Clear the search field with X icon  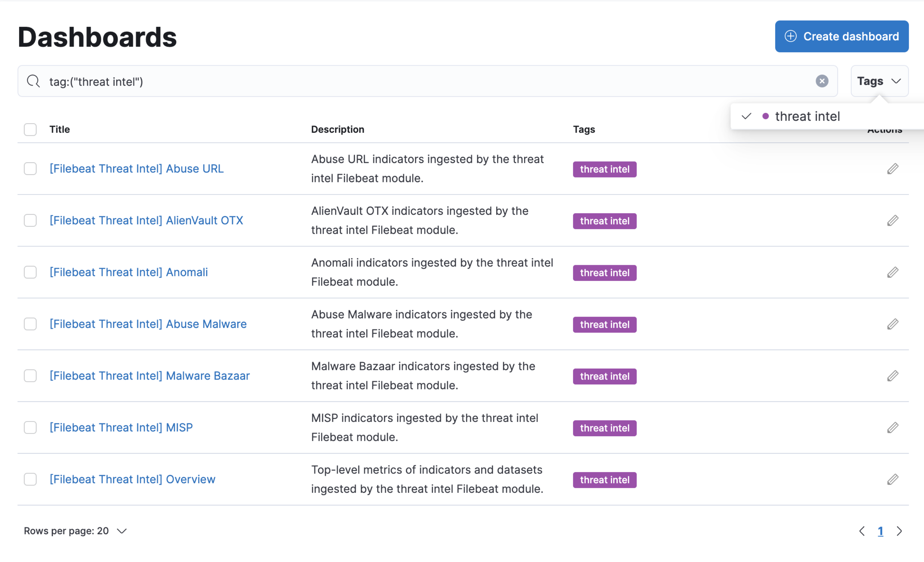tap(822, 81)
